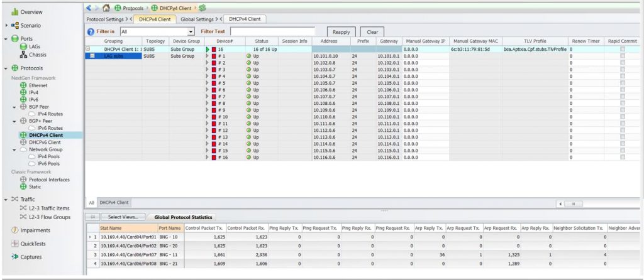
Task: Open DHCPv6 Client in the sidebar
Action: tap(45, 142)
